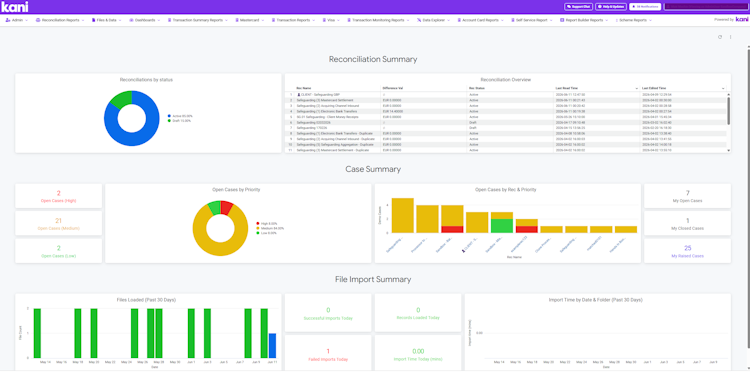
Task: Open the three-dot dashboard options menu
Action: 730,37
